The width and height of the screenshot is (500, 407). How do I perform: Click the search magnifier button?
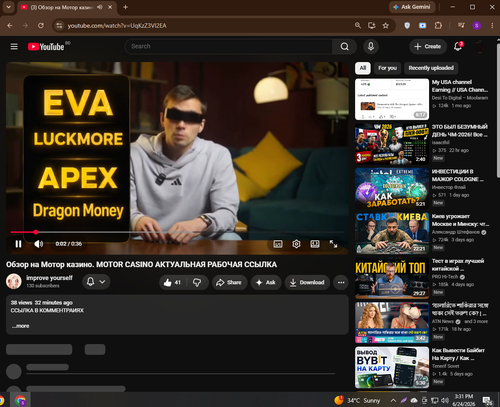pos(344,47)
